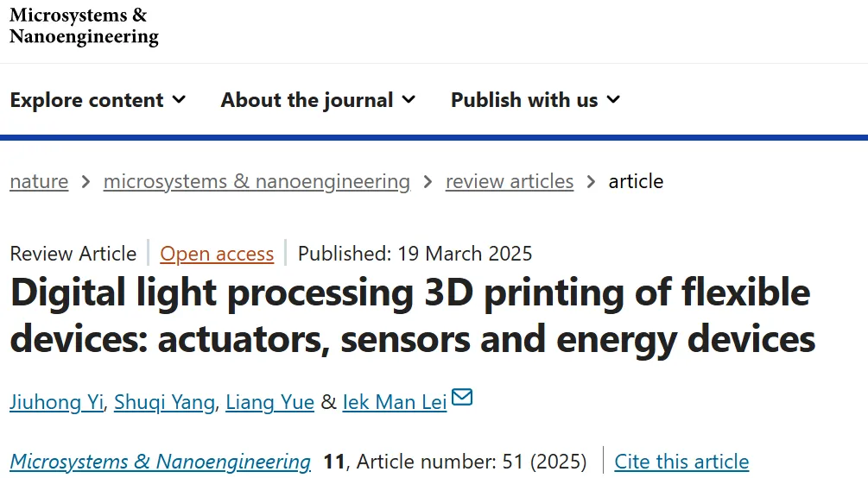Screen dimensions: 868x478
Task: Click the italic Microsystems & Nanoengineering journal link
Action: [160, 462]
